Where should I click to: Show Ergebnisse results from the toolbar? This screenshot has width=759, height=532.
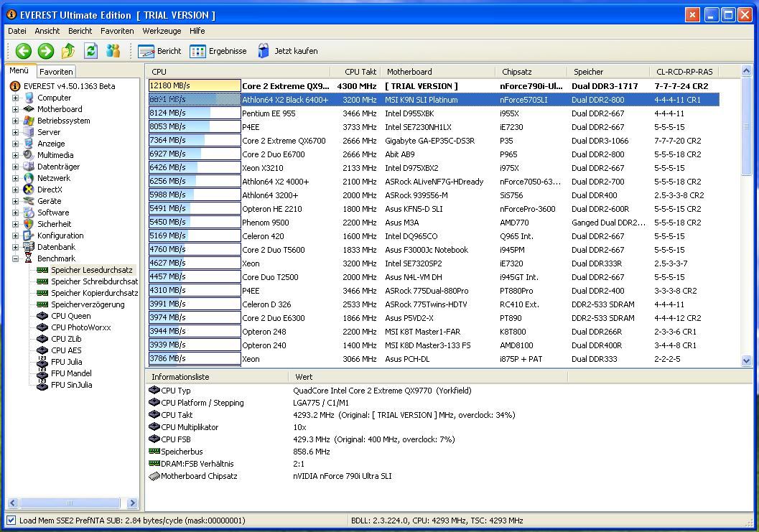click(x=218, y=51)
